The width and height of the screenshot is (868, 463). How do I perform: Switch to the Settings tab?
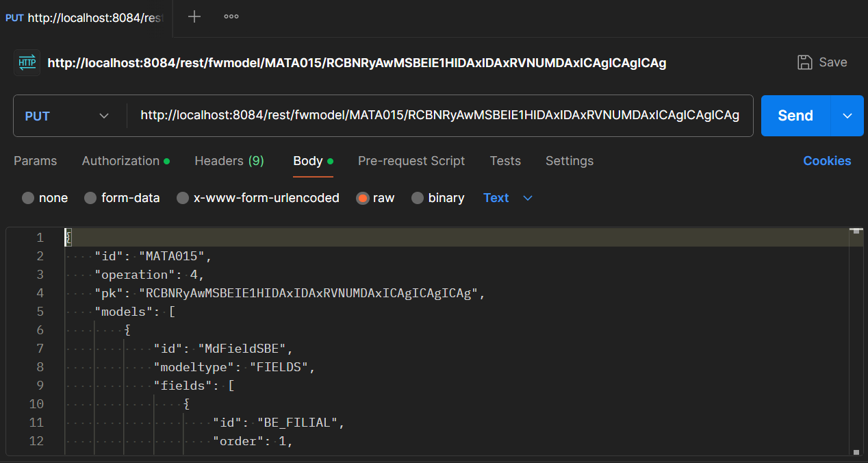click(x=570, y=161)
